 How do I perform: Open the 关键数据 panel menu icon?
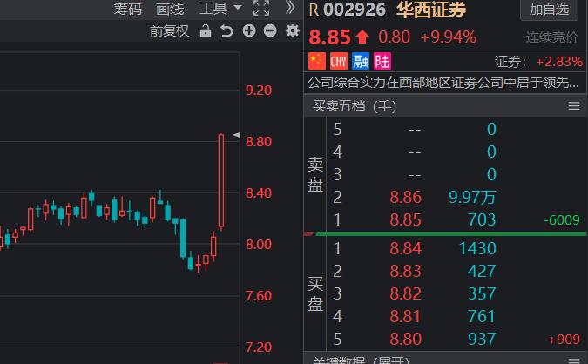pyautogui.click(x=574, y=361)
